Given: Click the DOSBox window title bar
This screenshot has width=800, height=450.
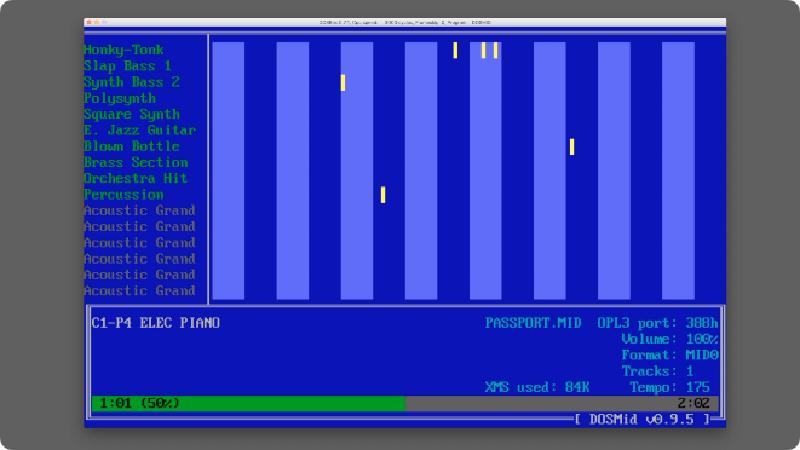Looking at the screenshot, I should 400,22.
